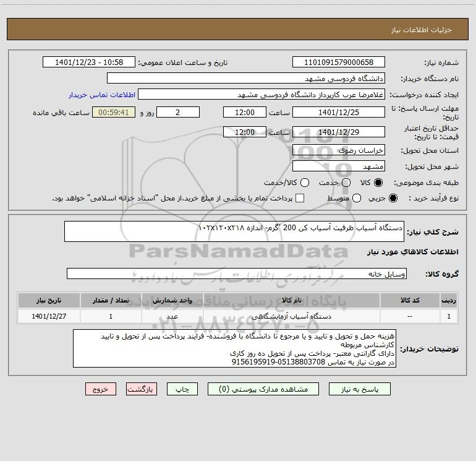The height and width of the screenshot is (461, 476).
Task: Select the خدمت radio button
Action: [x=346, y=183]
